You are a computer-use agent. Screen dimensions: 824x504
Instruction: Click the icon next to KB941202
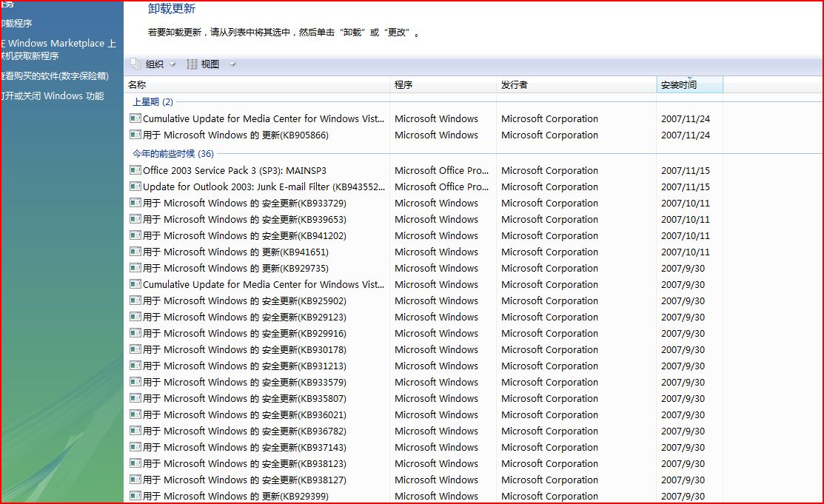pyautogui.click(x=135, y=235)
